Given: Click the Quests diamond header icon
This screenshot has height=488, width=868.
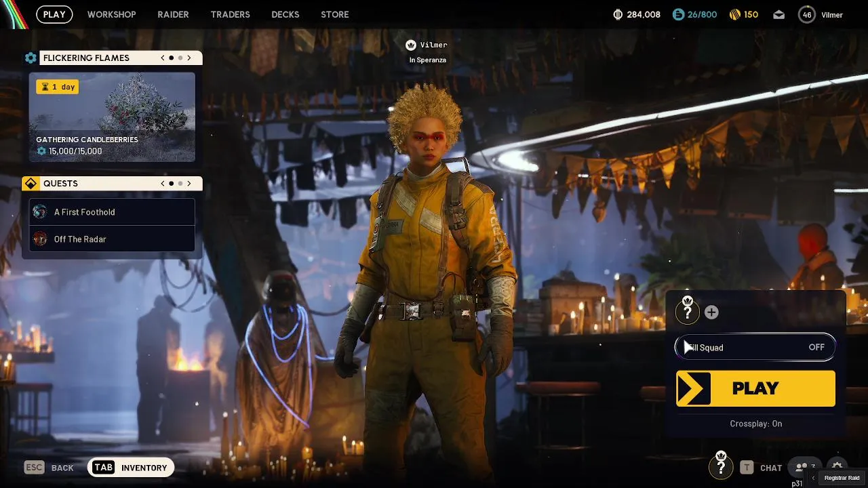Looking at the screenshot, I should 31,184.
